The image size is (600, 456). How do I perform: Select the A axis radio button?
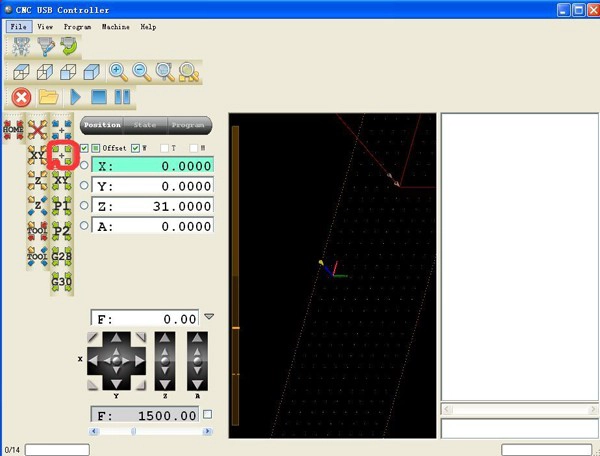click(84, 225)
